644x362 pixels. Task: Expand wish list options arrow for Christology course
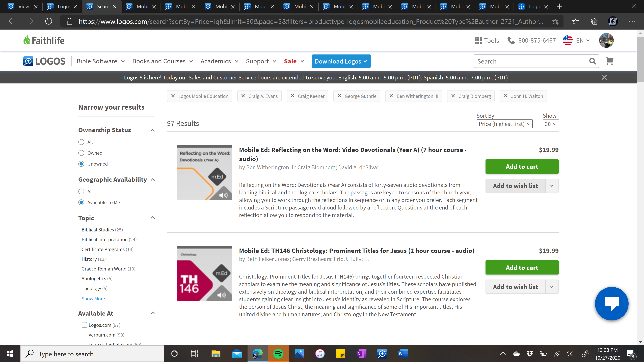click(x=552, y=287)
